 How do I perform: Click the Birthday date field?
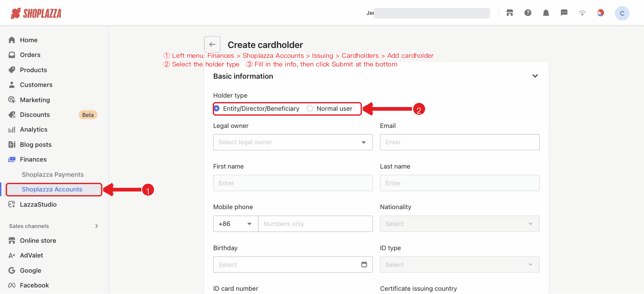point(293,264)
